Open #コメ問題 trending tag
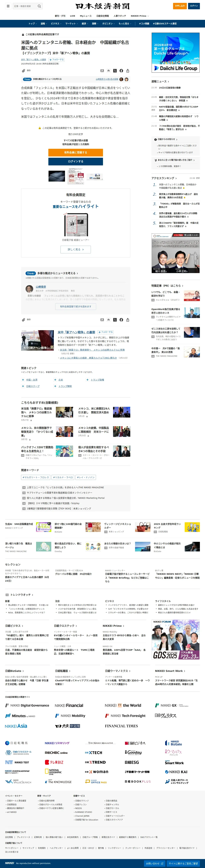This screenshot has width=205, height=868. [144, 24]
